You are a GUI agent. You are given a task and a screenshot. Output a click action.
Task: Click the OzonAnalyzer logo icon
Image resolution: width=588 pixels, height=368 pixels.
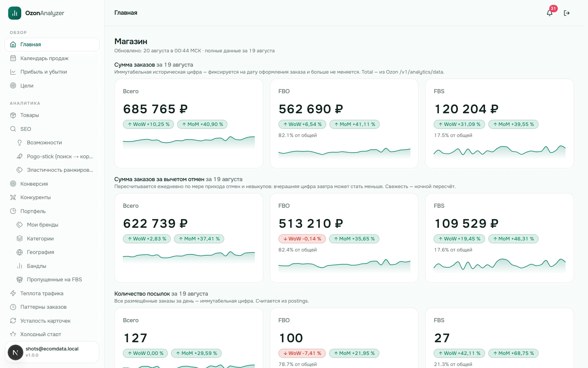[14, 13]
